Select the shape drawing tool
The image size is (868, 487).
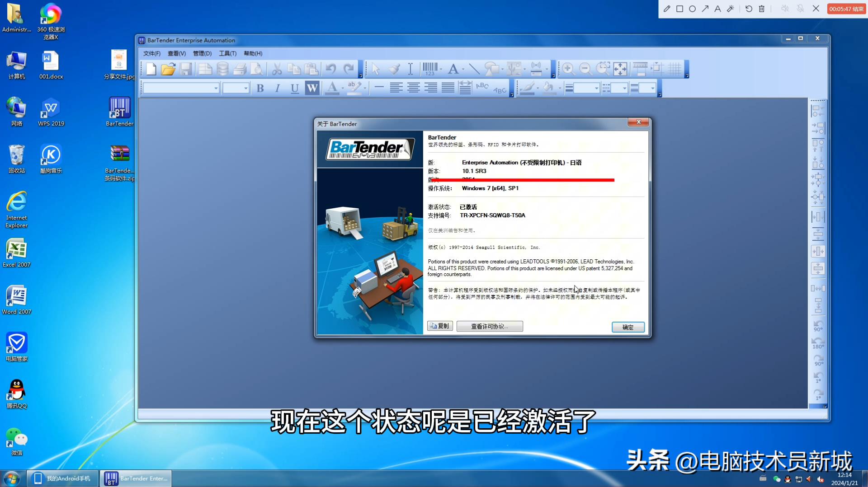[491, 69]
